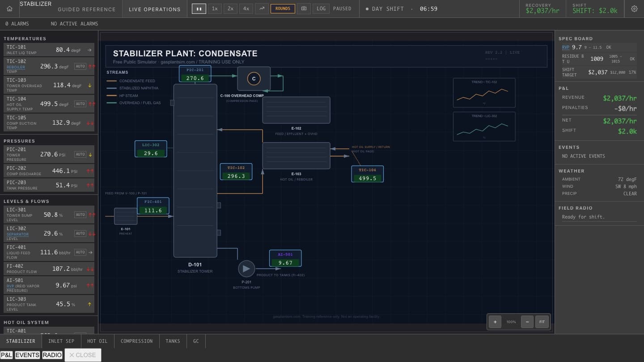Set simulation speed to 2x

230,8
